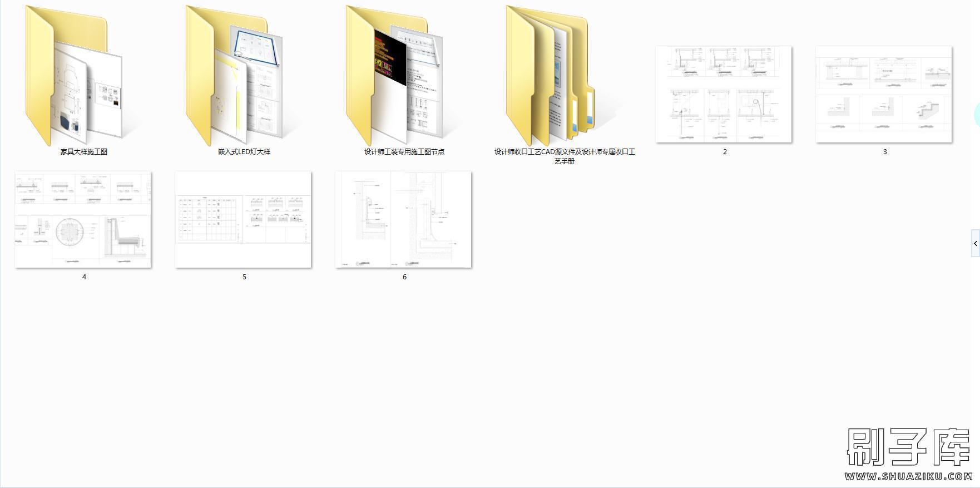Click the file name label 2

(x=725, y=151)
